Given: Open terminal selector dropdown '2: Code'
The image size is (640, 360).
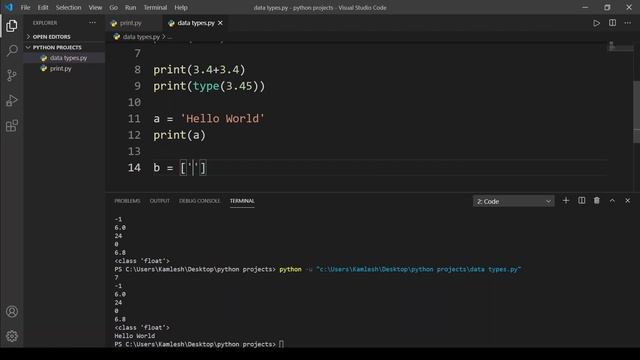Looking at the screenshot, I should pyautogui.click(x=513, y=201).
